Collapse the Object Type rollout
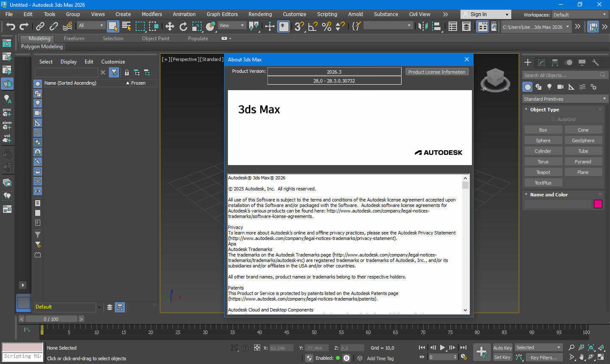The image size is (610, 364). pyautogui.click(x=544, y=110)
